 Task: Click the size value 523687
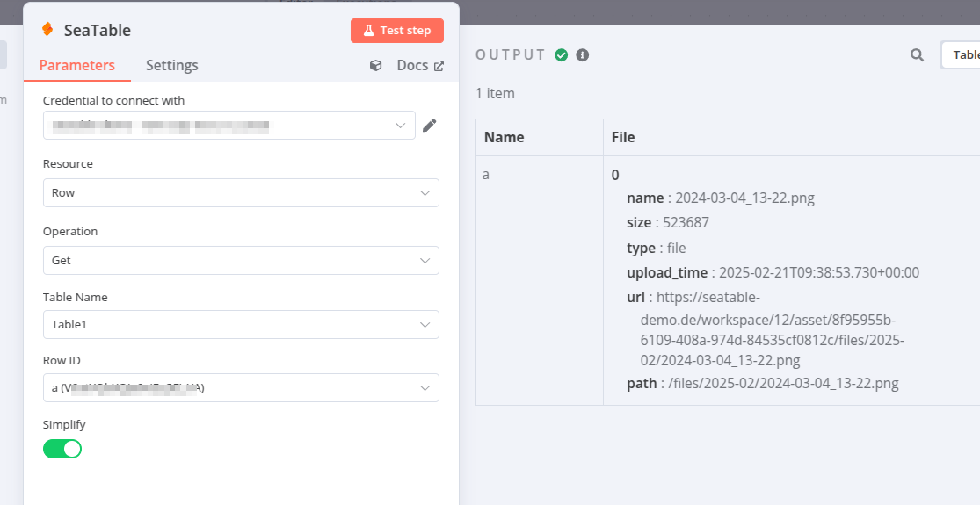tap(686, 223)
